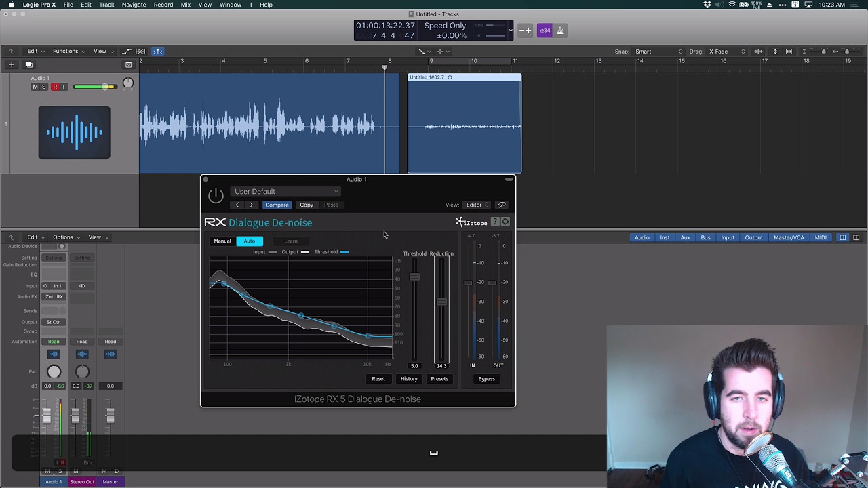Click the Audio 1 Read automation button
Image resolution: width=868 pixels, height=488 pixels.
click(54, 342)
